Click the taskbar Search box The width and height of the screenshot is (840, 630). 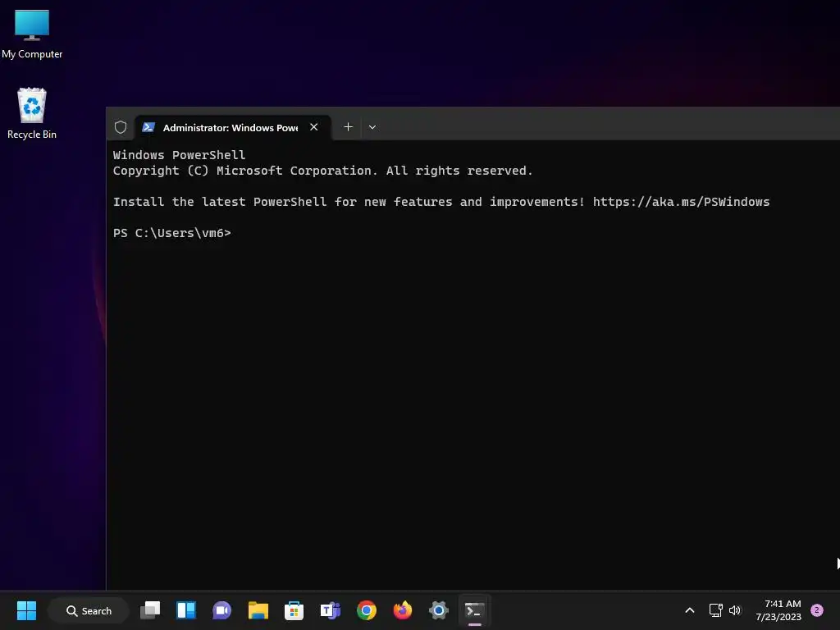(x=89, y=610)
